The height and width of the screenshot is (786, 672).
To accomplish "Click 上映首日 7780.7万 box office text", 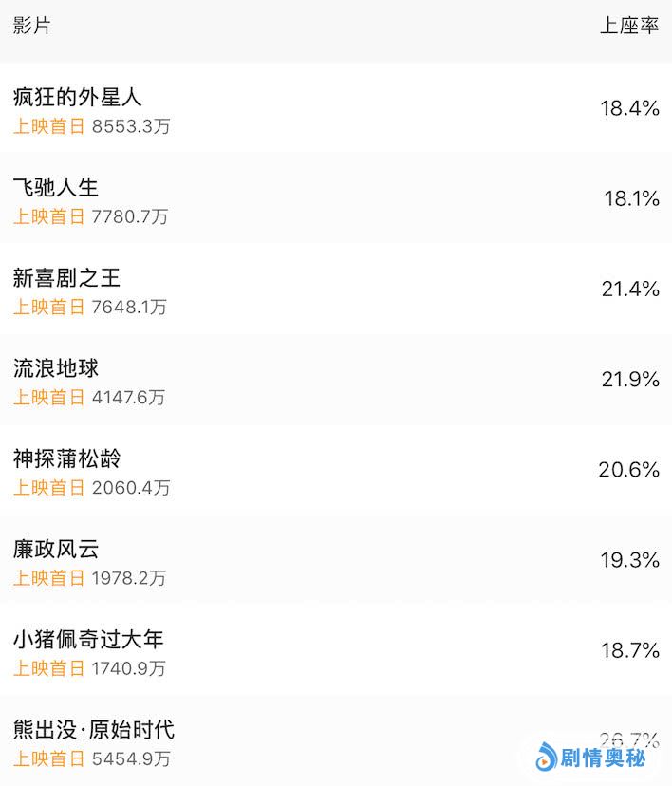I will click(90, 216).
